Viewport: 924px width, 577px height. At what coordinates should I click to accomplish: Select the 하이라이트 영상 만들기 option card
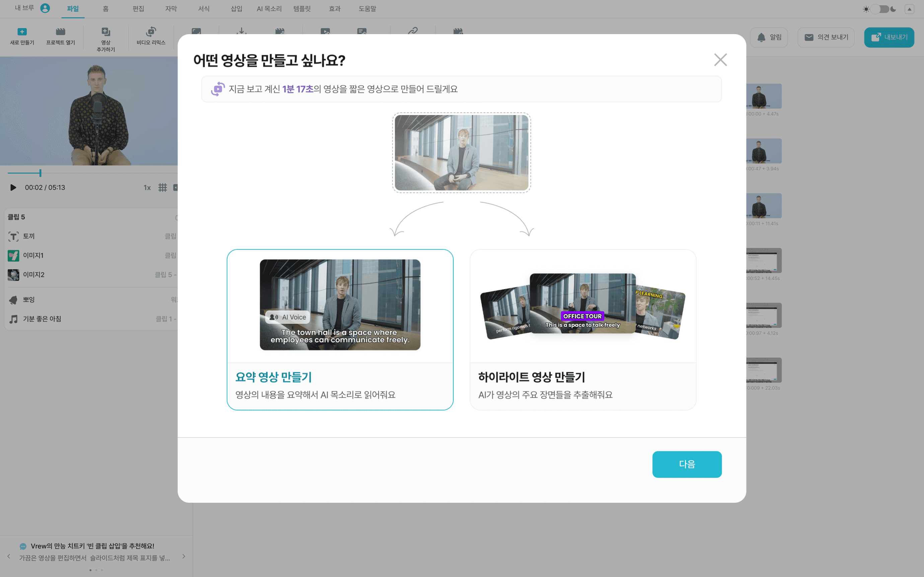(x=583, y=330)
